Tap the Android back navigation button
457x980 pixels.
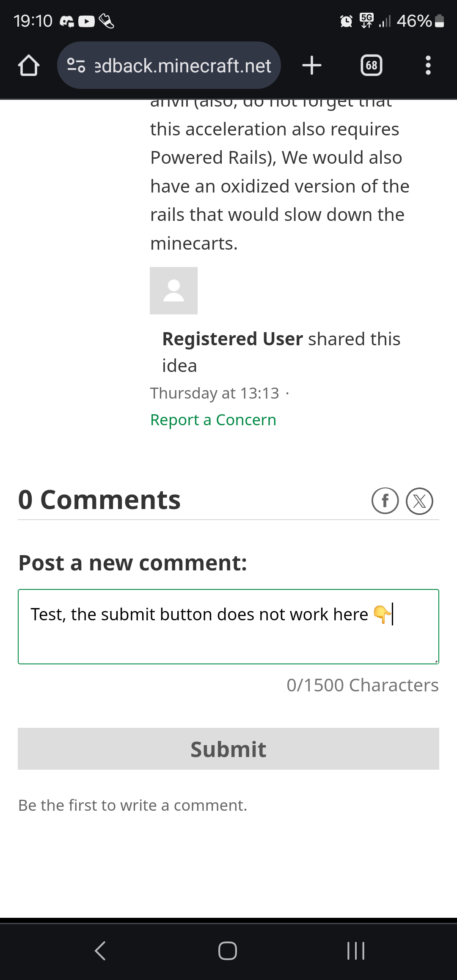pyautogui.click(x=100, y=951)
